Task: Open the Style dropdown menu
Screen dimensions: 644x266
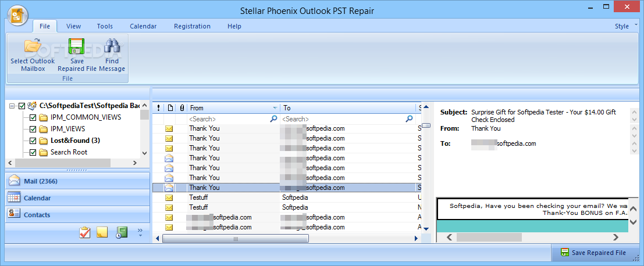Action: (x=627, y=26)
